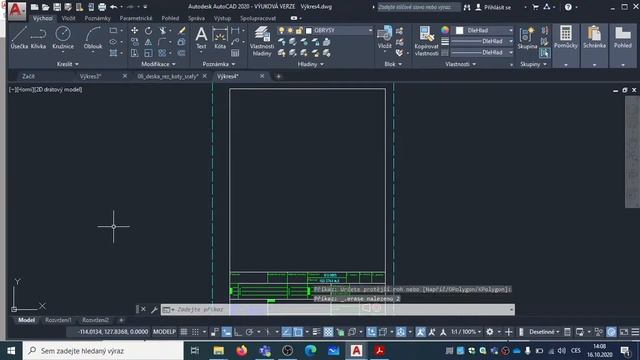Click the keyword search field in title bar

[418, 7]
